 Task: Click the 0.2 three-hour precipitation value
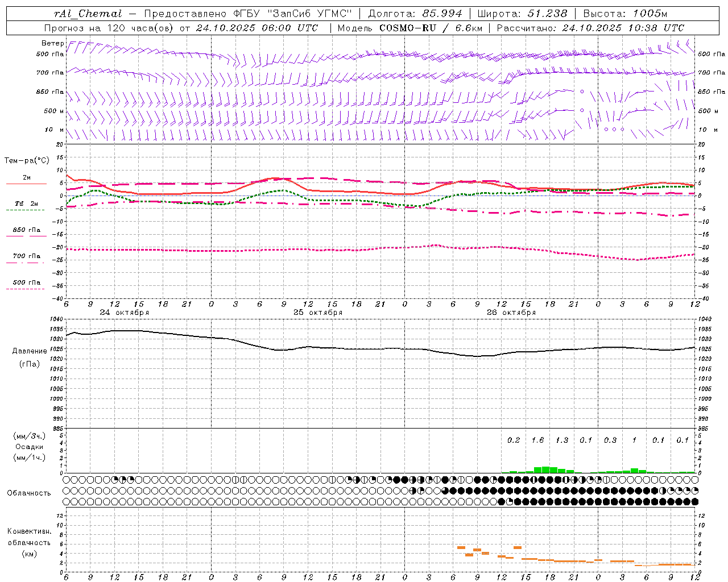click(x=514, y=440)
